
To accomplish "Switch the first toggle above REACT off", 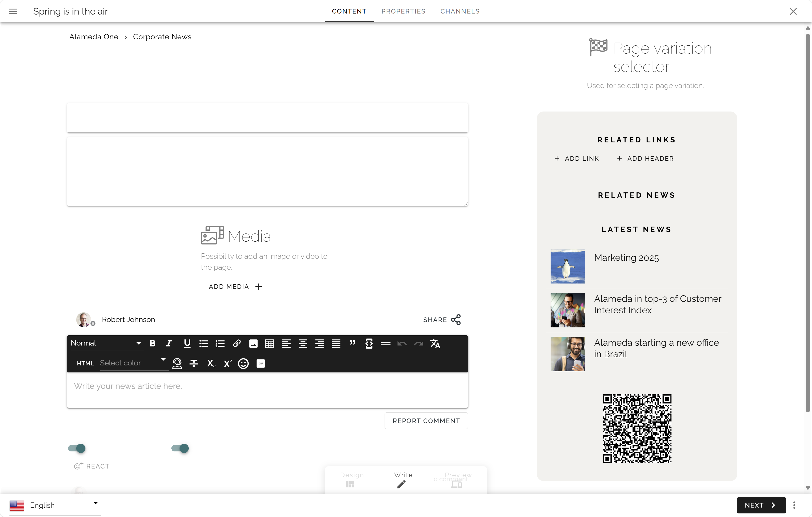I will (77, 448).
